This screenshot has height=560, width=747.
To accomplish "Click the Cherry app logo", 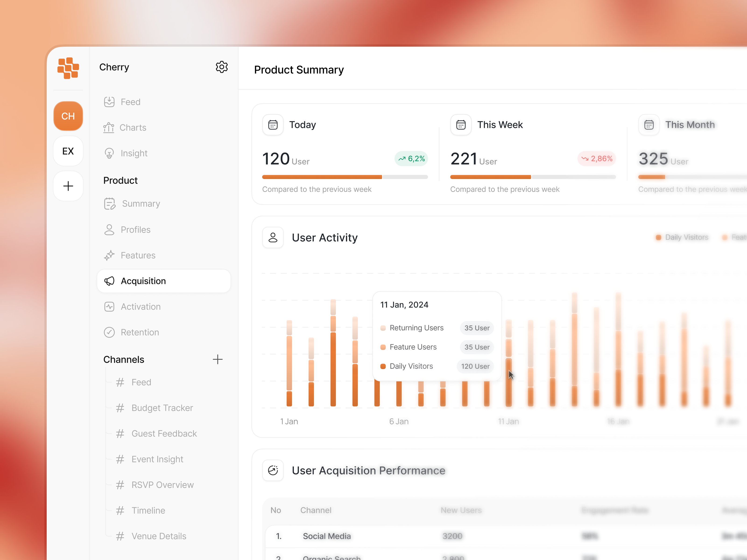I will pyautogui.click(x=68, y=68).
